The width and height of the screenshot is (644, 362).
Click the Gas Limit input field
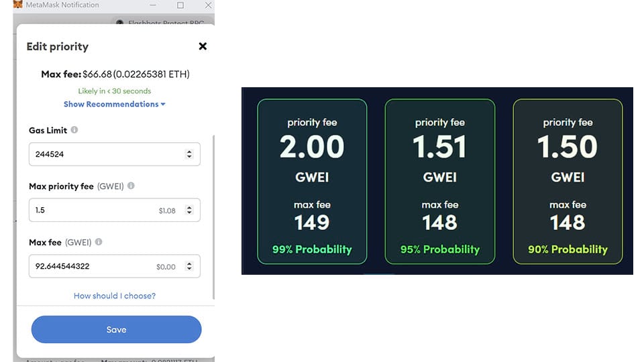(x=115, y=154)
